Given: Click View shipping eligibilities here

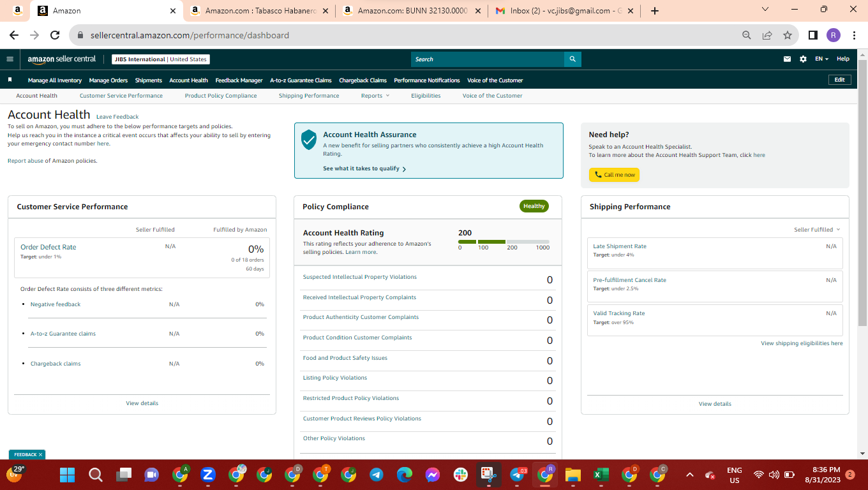Looking at the screenshot, I should [x=802, y=343].
